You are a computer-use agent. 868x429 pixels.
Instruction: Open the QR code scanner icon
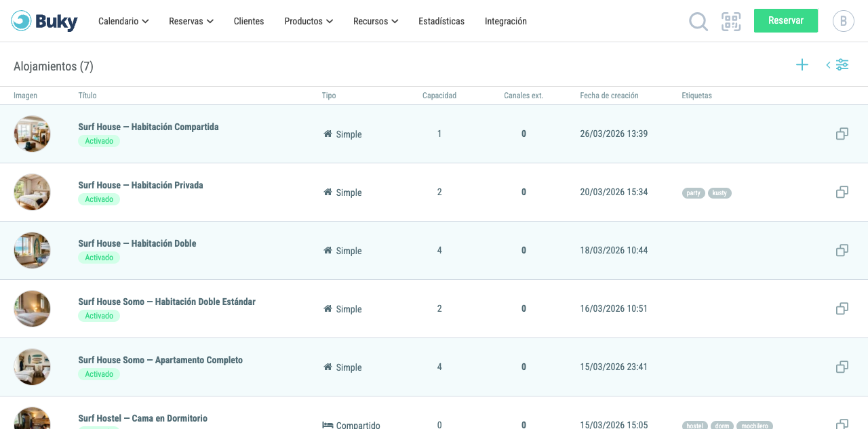[x=731, y=22]
